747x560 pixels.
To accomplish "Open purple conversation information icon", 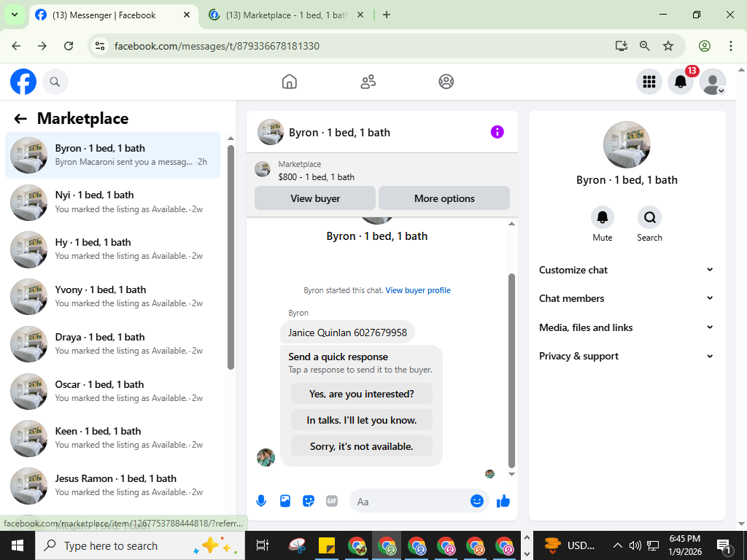I will 497,132.
